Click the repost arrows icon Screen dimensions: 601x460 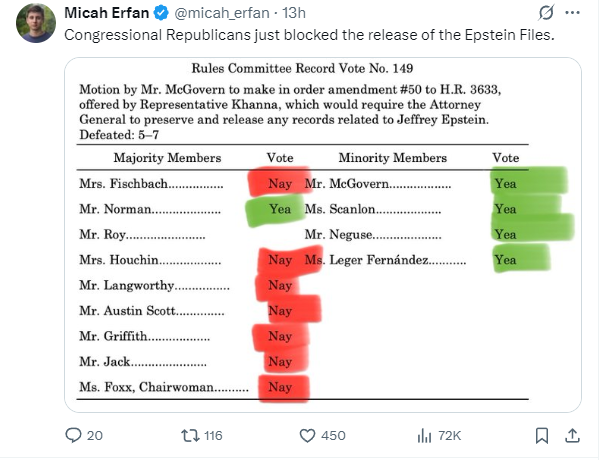point(190,435)
